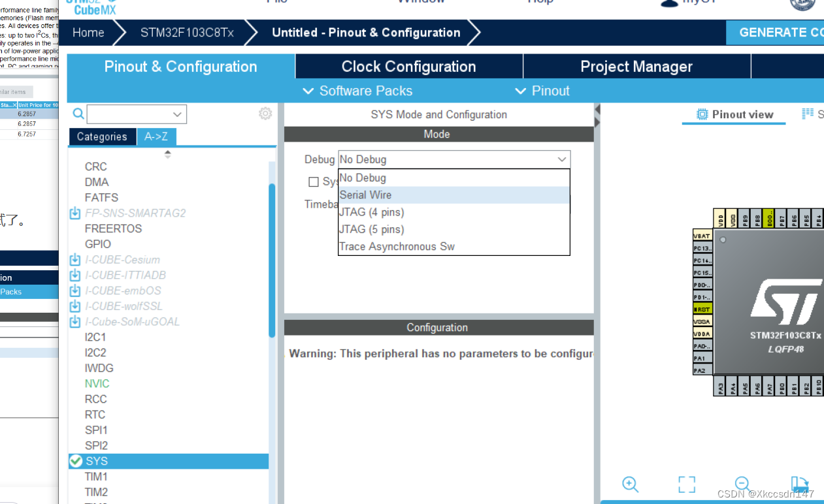Select RCC in the peripheral list

pos(95,399)
